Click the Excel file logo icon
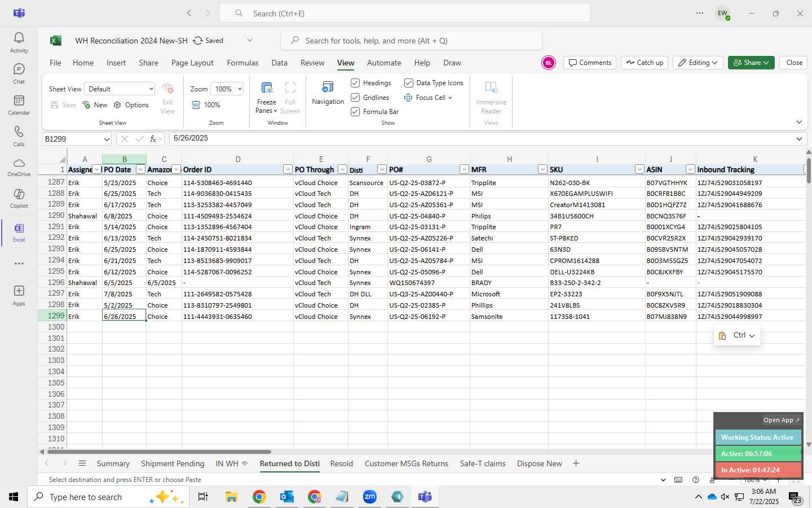This screenshot has width=812, height=508. tap(55, 41)
